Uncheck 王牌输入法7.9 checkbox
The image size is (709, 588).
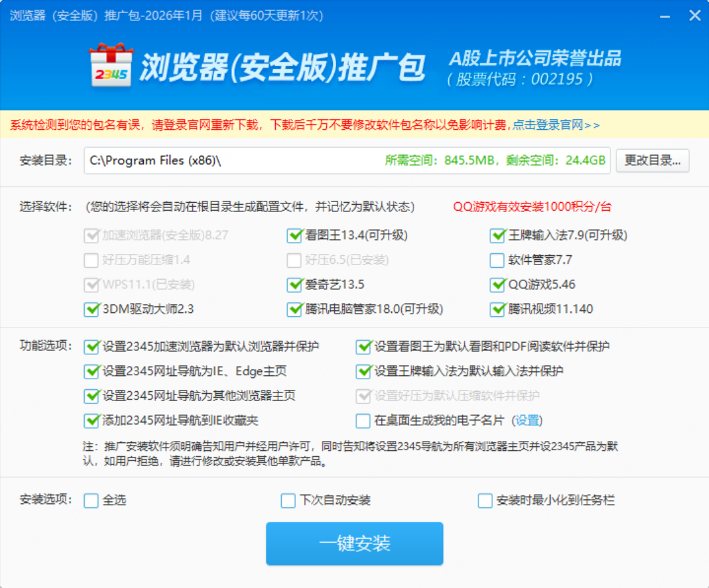click(497, 236)
